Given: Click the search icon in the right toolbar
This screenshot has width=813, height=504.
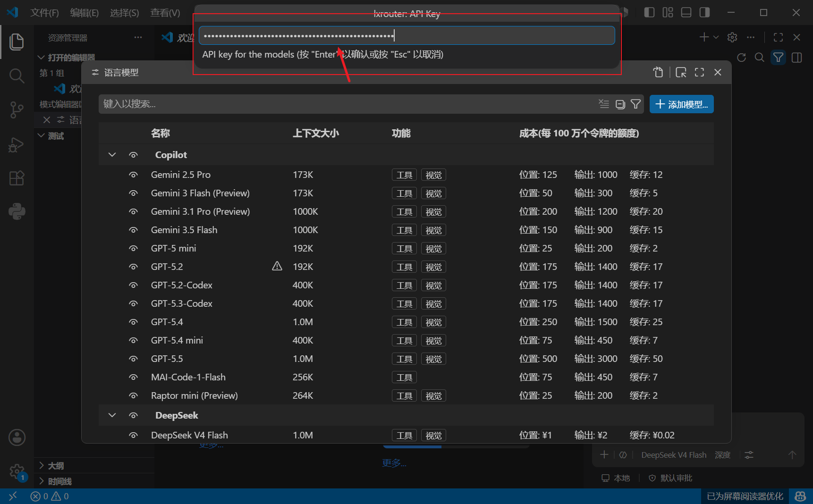Looking at the screenshot, I should pyautogui.click(x=760, y=58).
